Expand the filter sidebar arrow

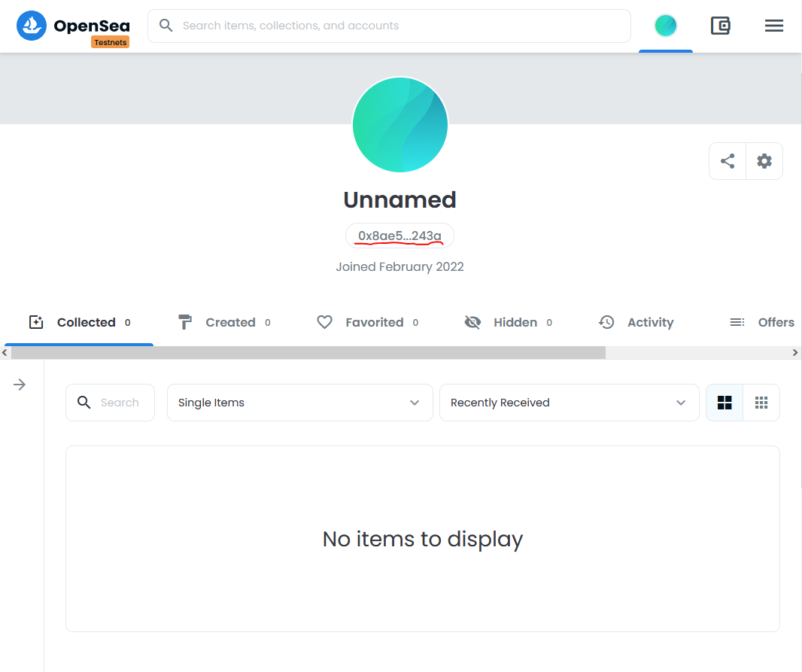(20, 385)
